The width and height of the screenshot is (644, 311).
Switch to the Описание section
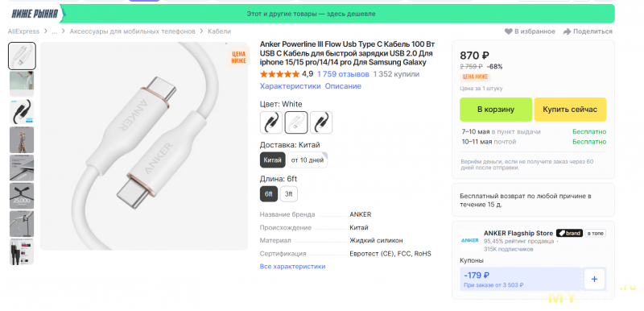[x=343, y=86]
